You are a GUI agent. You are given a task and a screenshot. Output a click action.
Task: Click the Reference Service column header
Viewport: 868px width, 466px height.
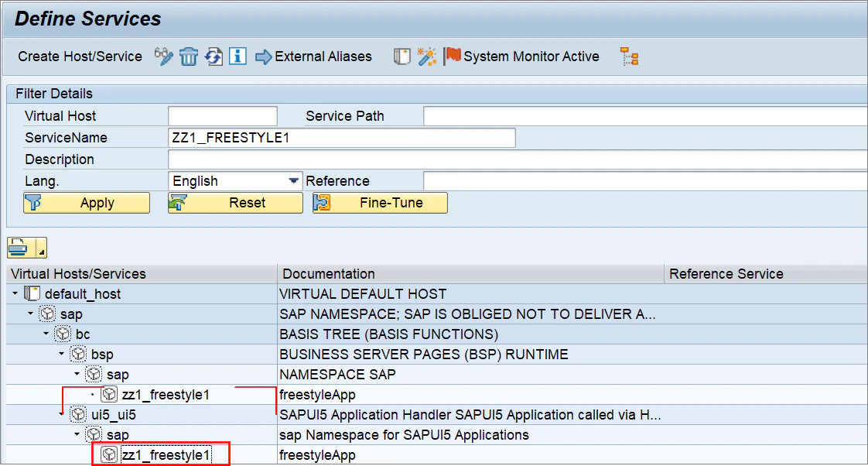[x=766, y=274]
